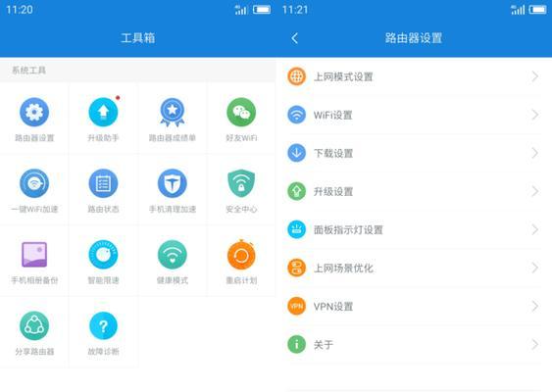This screenshot has width=552, height=392.
Task: Expand the 升级设置 row chevron
Action: (535, 191)
